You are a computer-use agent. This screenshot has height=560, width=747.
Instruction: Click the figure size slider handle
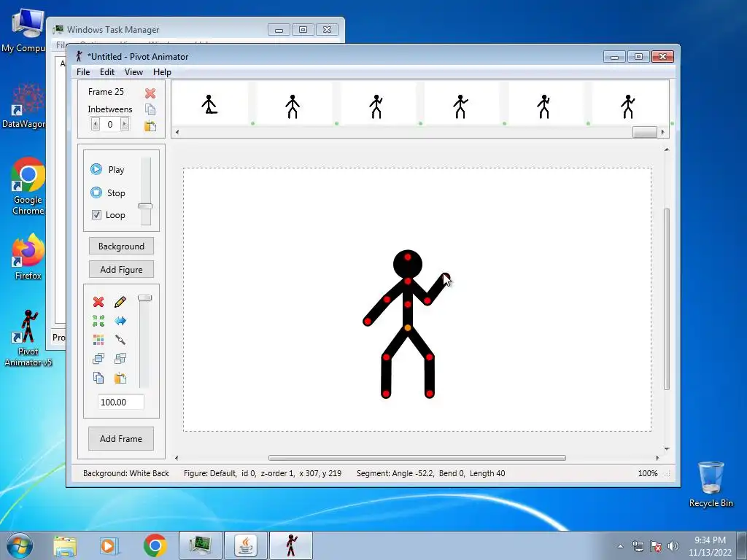(x=145, y=297)
